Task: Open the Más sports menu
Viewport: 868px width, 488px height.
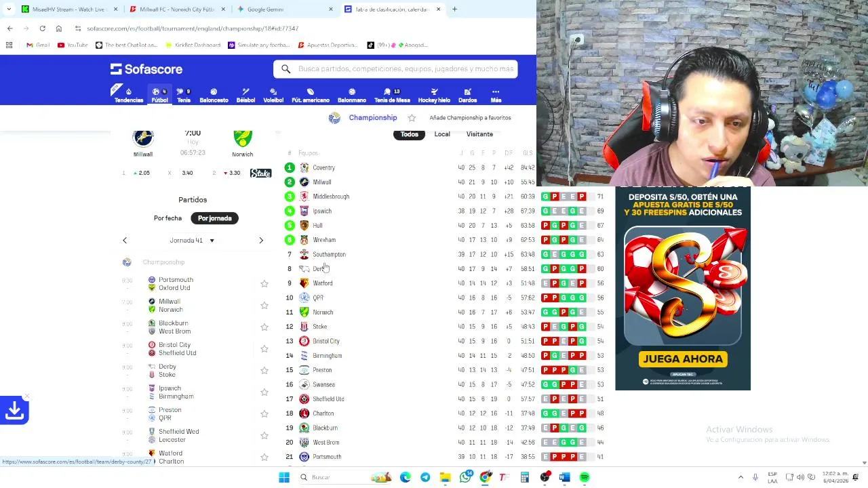Action: [x=496, y=96]
